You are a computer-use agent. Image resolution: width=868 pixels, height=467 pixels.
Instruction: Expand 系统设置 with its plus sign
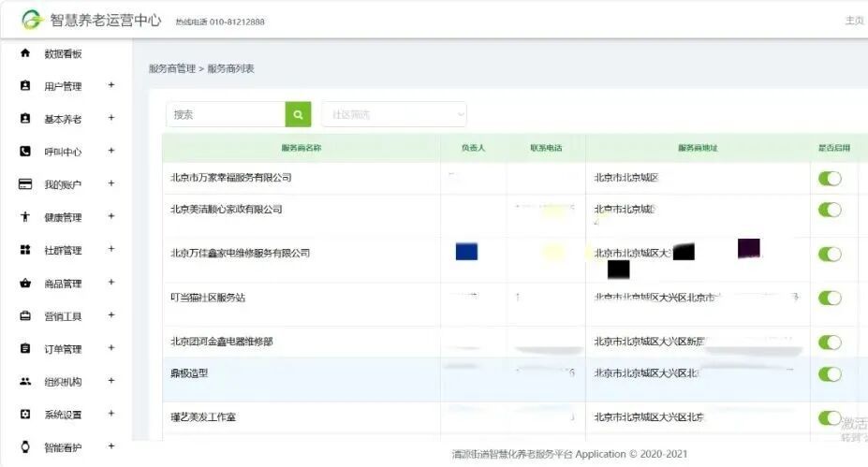tap(111, 413)
